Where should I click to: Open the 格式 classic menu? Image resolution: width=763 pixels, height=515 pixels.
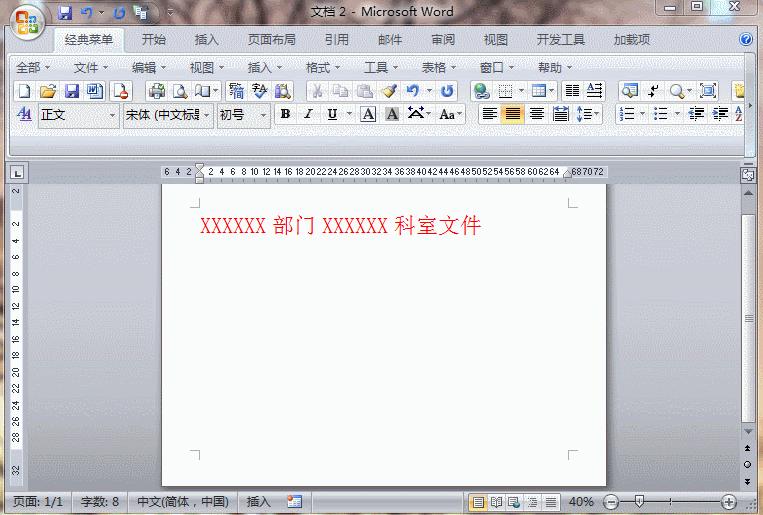coord(323,68)
